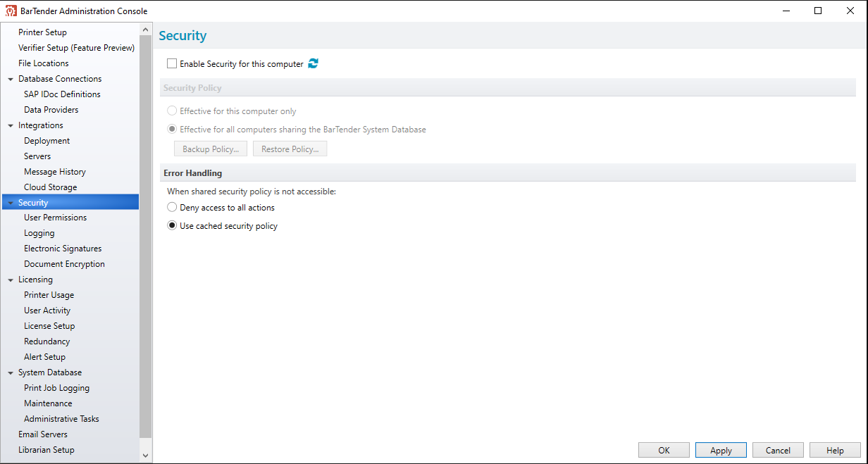The width and height of the screenshot is (868, 464).
Task: Maximize the Administration Console window
Action: click(x=818, y=11)
